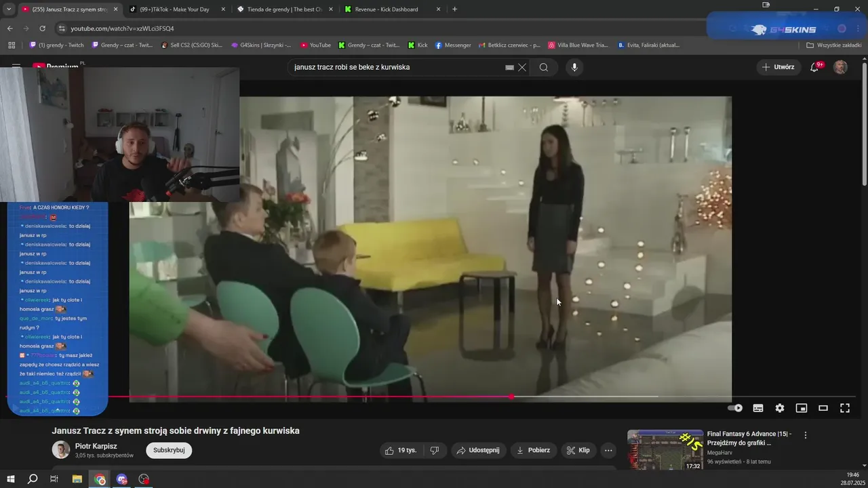Dislike the video

[435, 450]
